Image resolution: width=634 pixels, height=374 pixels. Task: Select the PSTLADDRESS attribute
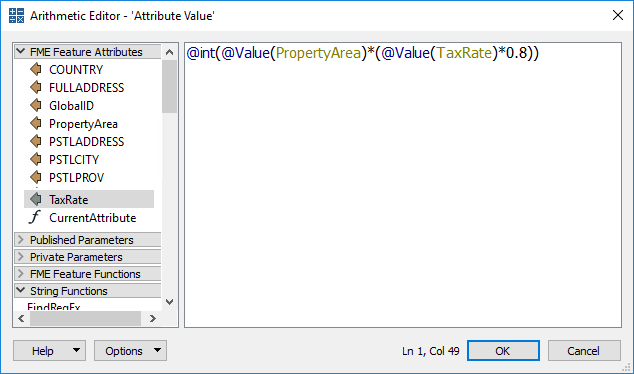pyautogui.click(x=87, y=142)
